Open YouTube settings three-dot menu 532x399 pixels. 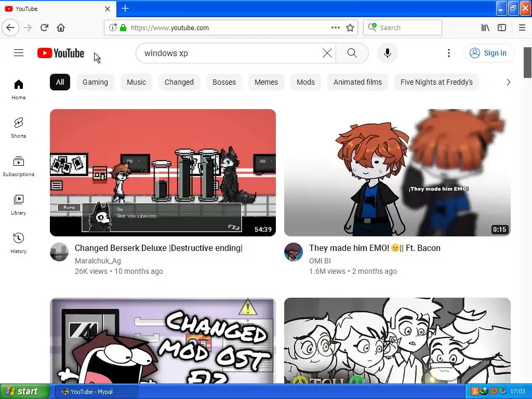tap(448, 53)
